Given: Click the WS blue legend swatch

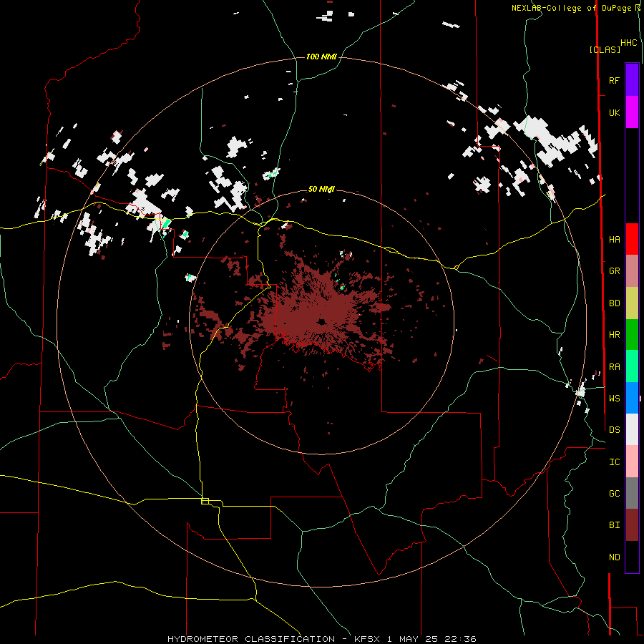Looking at the screenshot, I should coord(632,398).
